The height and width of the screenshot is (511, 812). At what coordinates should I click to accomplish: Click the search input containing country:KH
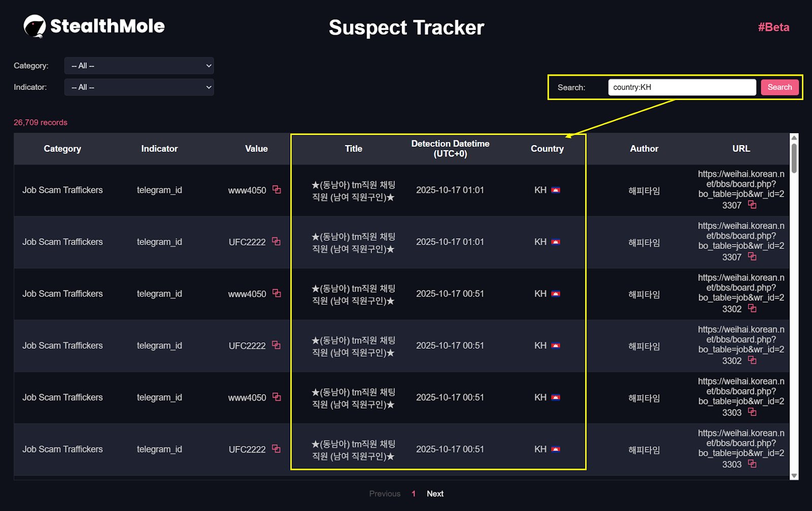pyautogui.click(x=682, y=87)
